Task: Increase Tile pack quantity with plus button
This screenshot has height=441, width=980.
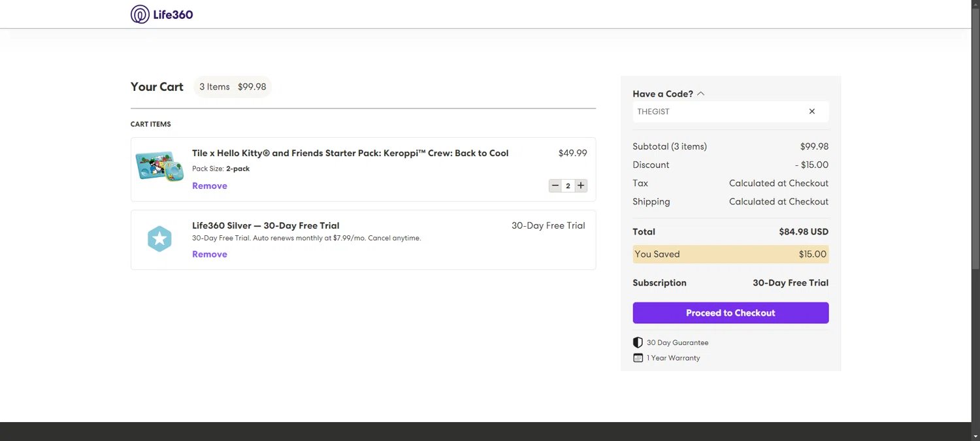Action: click(x=581, y=186)
